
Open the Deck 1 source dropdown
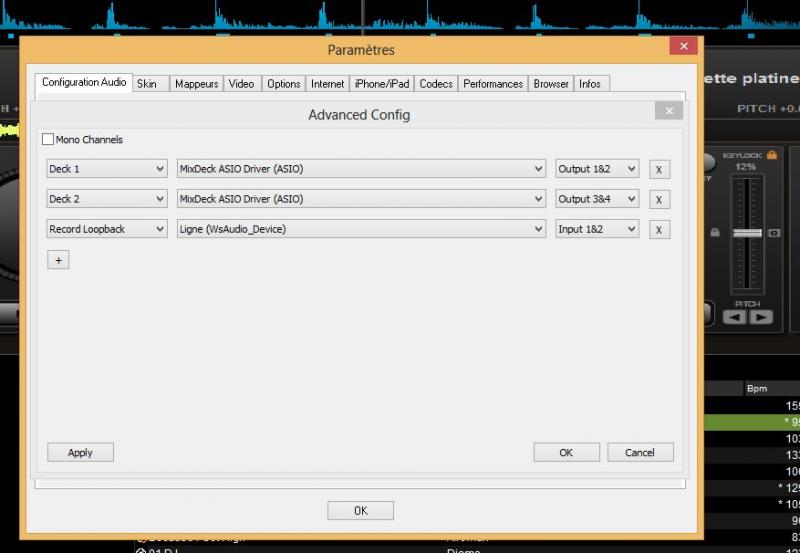(x=107, y=169)
